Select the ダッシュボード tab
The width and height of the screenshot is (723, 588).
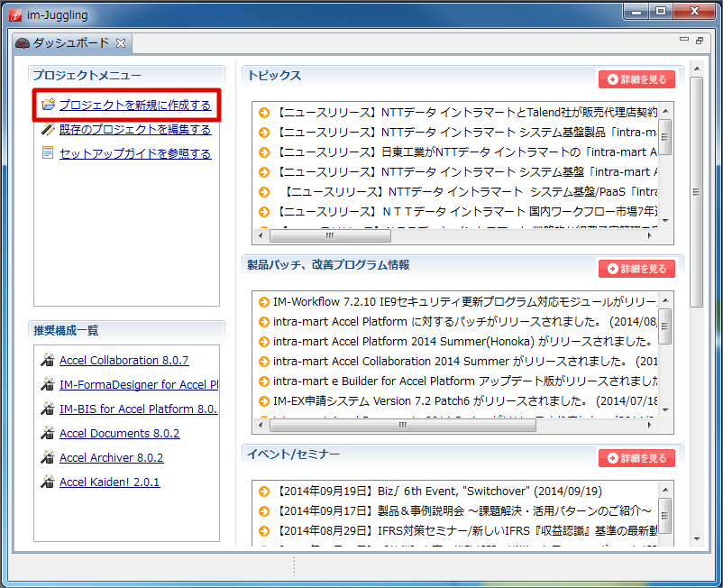[x=70, y=43]
